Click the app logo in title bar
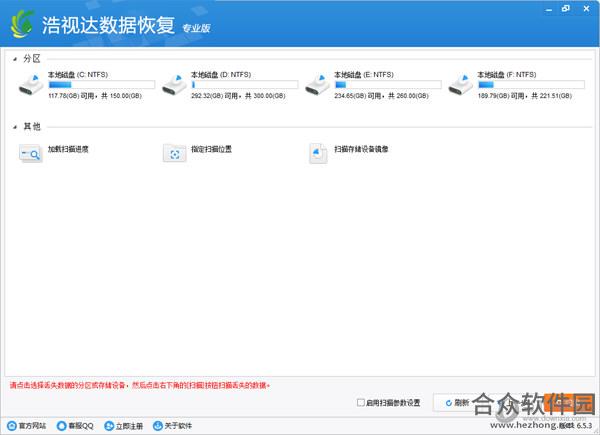The width and height of the screenshot is (600, 435). 22,24
